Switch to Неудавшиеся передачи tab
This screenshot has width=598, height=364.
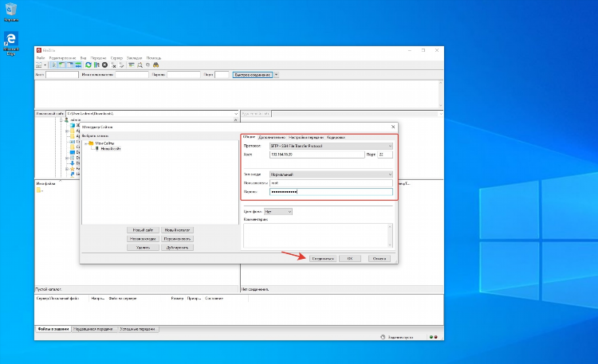coord(93,329)
